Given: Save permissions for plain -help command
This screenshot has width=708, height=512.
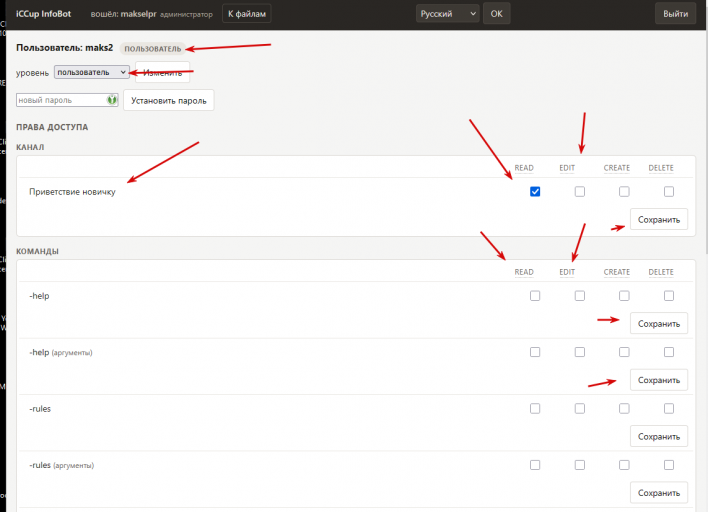Looking at the screenshot, I should pos(659,323).
